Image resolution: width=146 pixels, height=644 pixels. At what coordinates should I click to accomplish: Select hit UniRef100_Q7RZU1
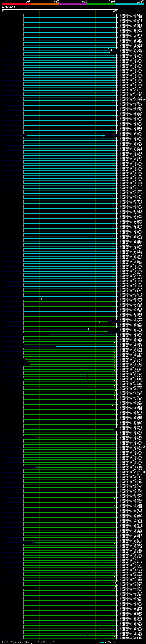pos(131,356)
